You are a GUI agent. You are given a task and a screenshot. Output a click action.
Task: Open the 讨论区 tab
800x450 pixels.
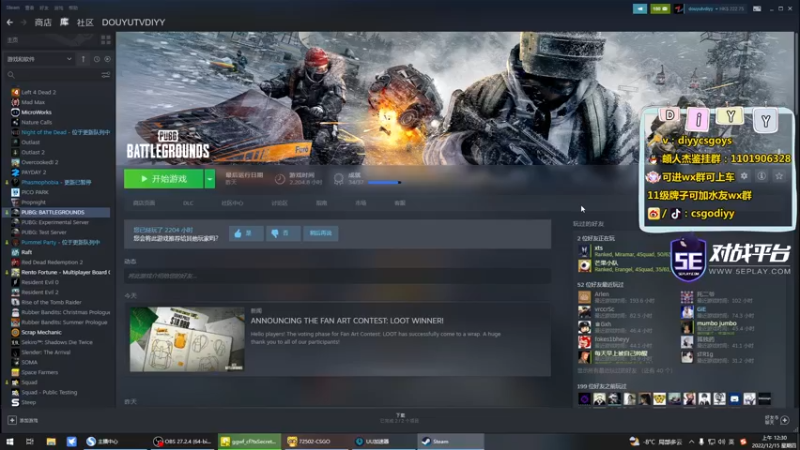(280, 203)
